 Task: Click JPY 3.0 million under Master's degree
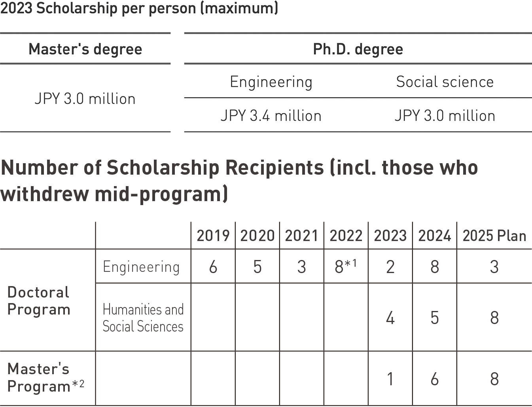[85, 99]
